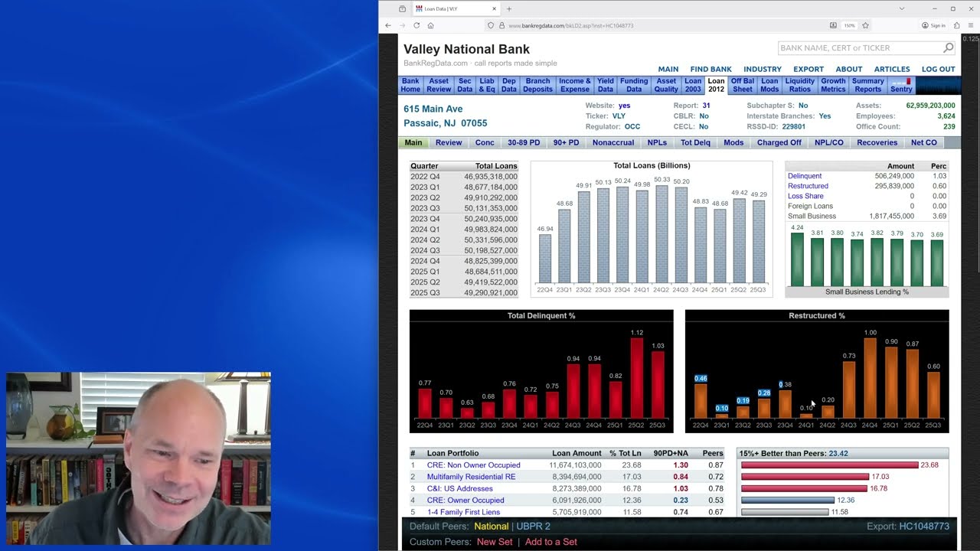Screen dimensions: 980x551
Task: Open the Liab & Eq tab
Action: tap(487, 85)
